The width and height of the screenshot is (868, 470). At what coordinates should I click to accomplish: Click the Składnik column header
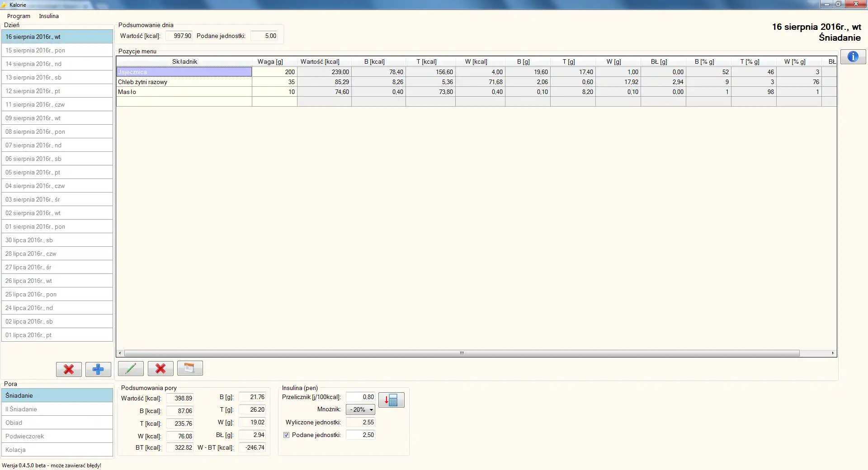coord(184,61)
